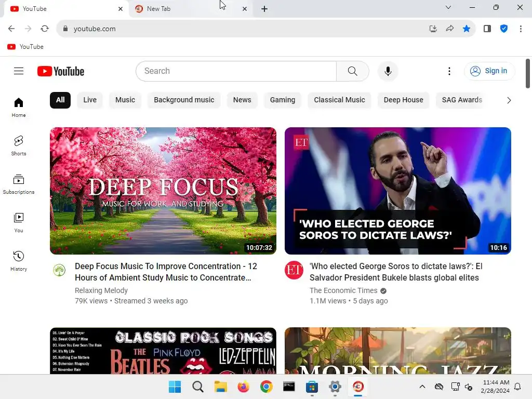Open the You section in sidebar
Viewport: 532px width, 399px height.
point(19,222)
